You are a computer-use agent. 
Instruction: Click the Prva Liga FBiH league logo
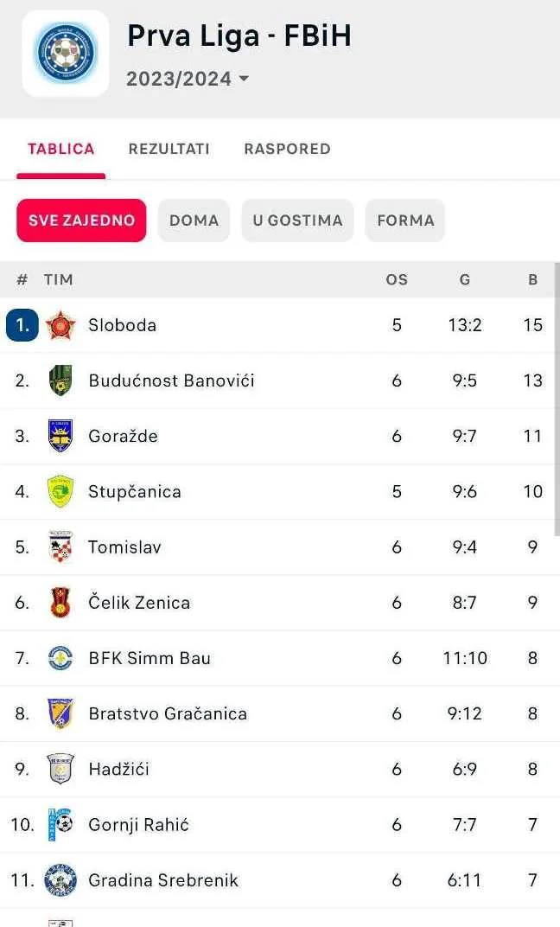(65, 52)
